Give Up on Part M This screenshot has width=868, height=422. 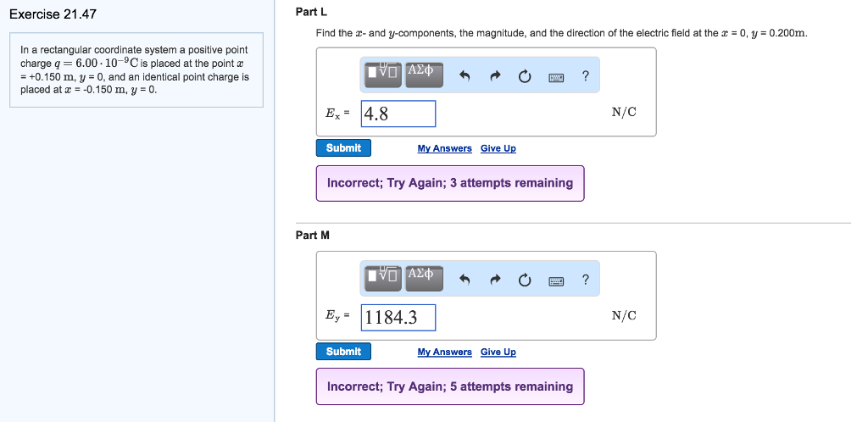point(498,352)
